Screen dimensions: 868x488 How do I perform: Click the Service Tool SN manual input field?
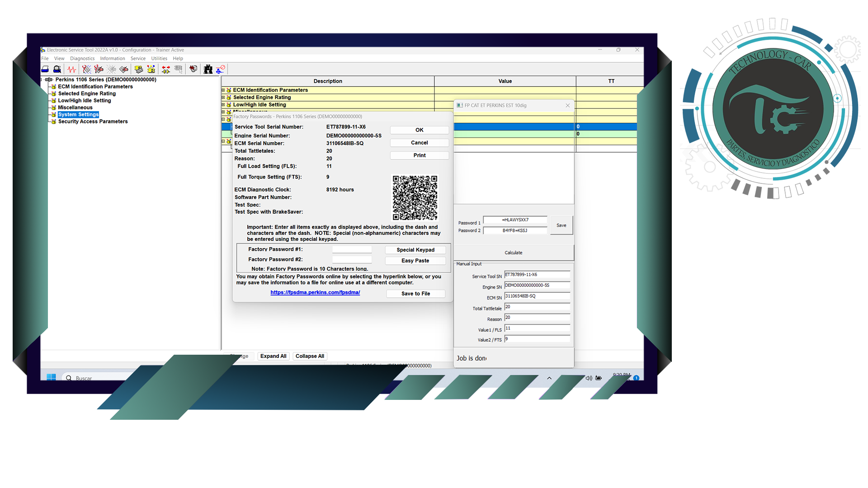(x=537, y=275)
